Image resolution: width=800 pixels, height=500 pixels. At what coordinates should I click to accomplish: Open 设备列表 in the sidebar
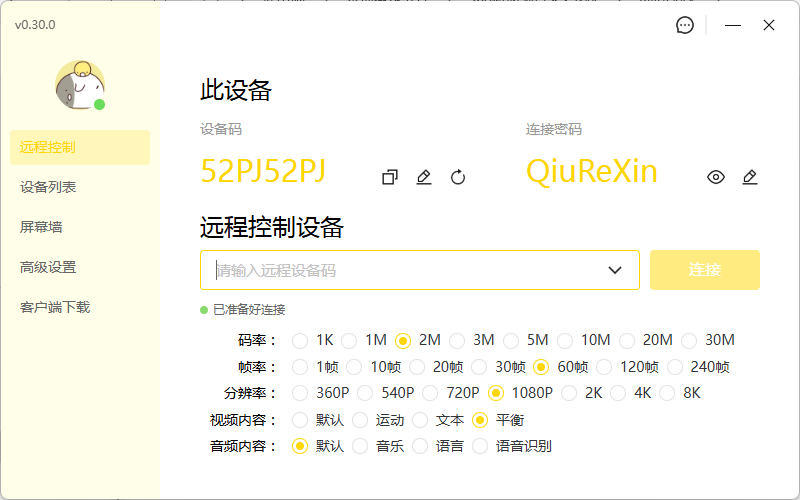tap(48, 187)
